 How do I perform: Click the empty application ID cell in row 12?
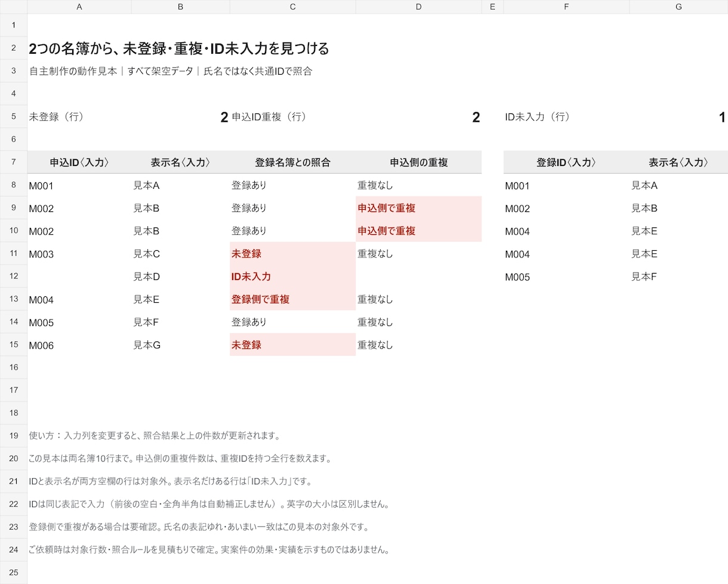pos(79,276)
